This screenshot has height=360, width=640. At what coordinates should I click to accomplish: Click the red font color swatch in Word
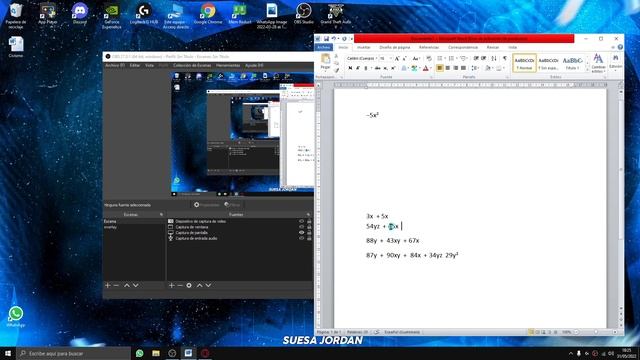pos(425,68)
